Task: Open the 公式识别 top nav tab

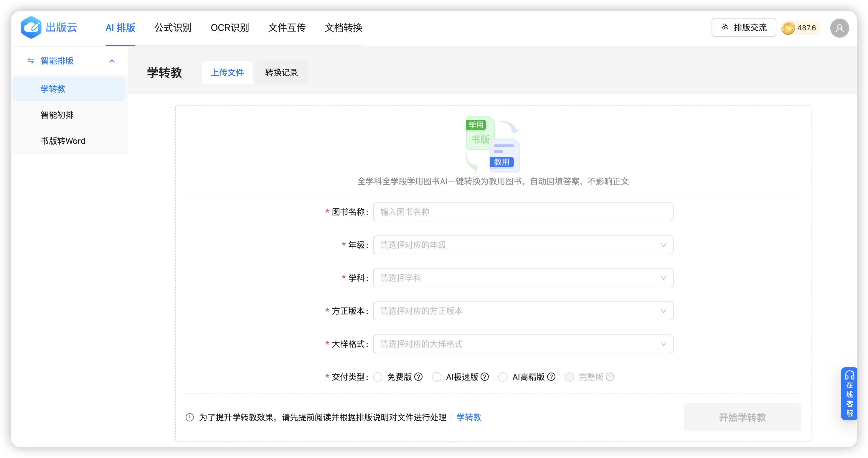Action: [x=173, y=28]
